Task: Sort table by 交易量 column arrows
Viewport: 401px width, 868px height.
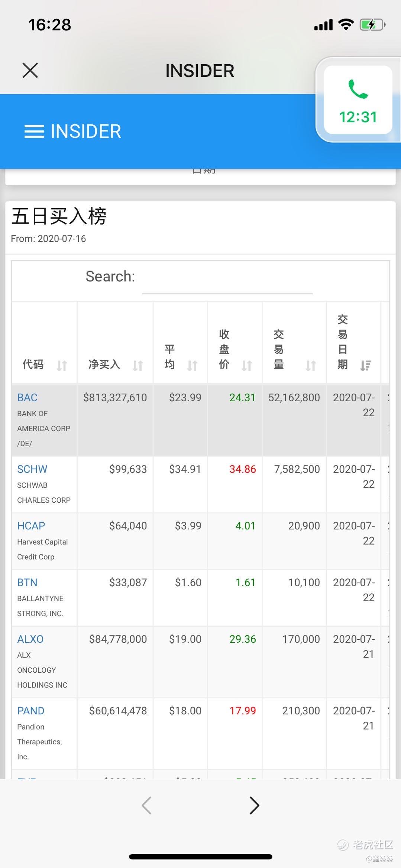Action: 311,366
